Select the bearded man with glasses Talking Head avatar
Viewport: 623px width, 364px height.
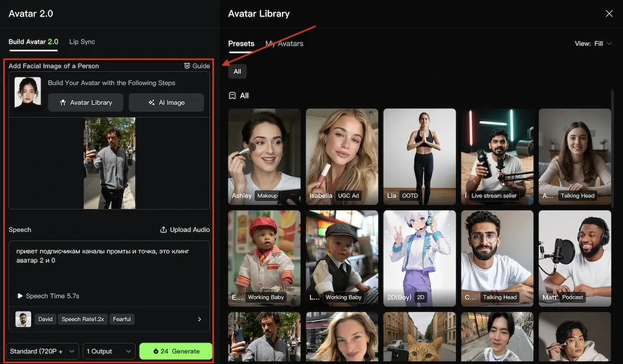[497, 258]
